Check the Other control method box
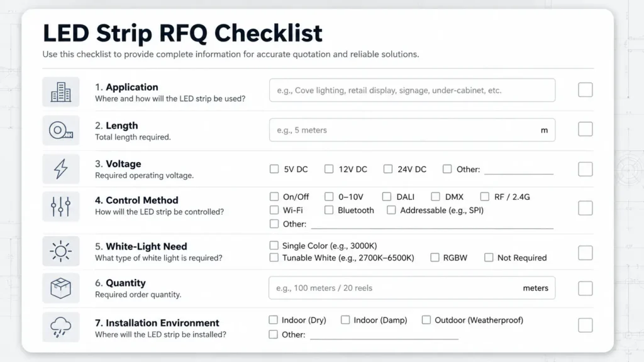This screenshot has height=362, width=644. (x=274, y=224)
